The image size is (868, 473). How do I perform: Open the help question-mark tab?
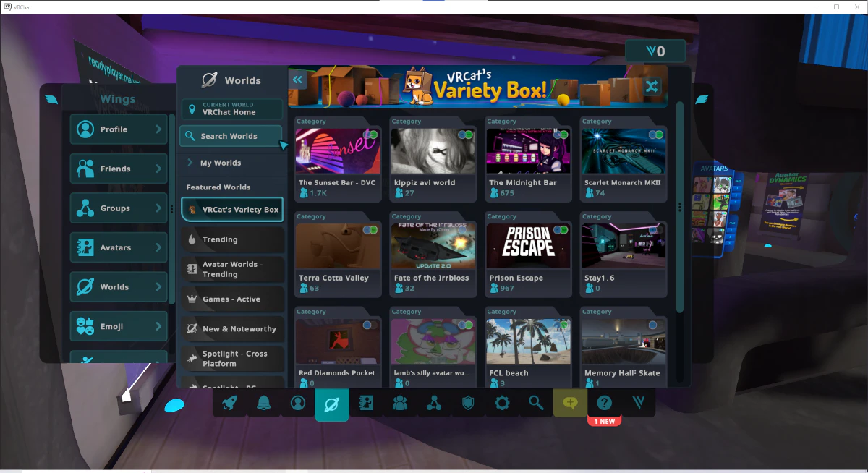pyautogui.click(x=605, y=404)
